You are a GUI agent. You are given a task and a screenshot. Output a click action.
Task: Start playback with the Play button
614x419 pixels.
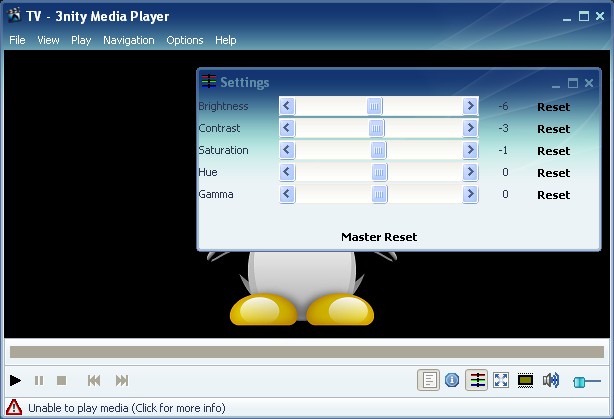pyautogui.click(x=15, y=380)
